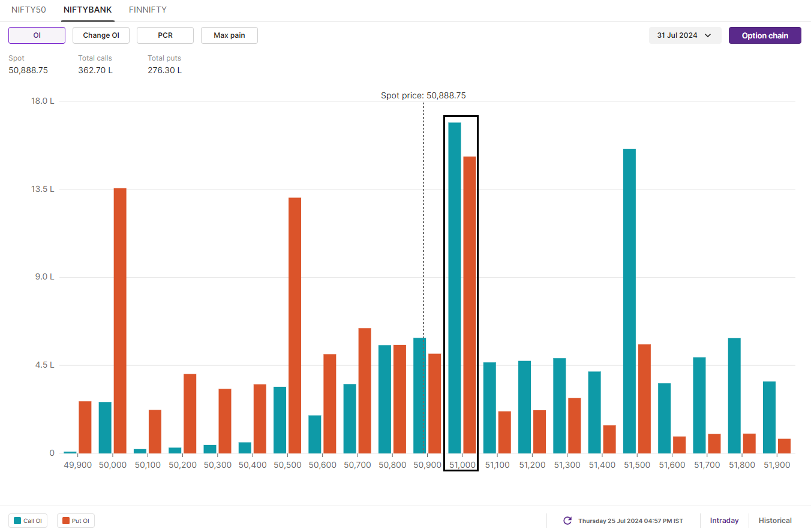Click the Spot value 50,888.75 in the header
The height and width of the screenshot is (532, 811).
click(x=28, y=70)
